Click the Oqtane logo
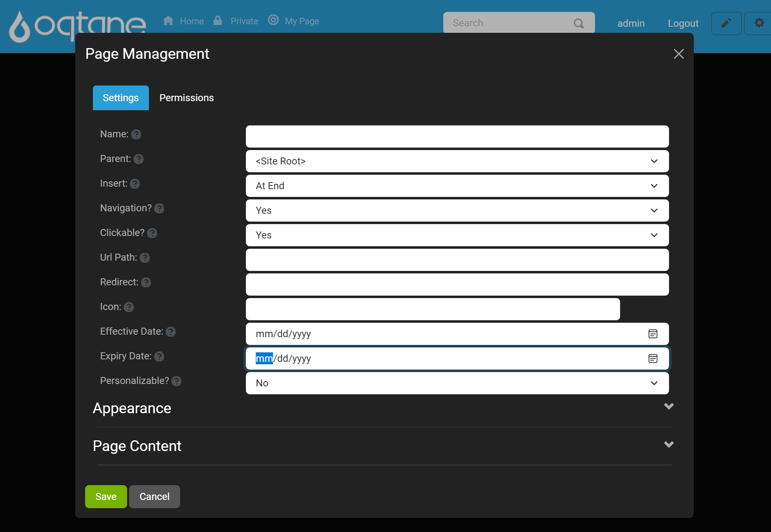Viewport: 771px width, 532px height. pyautogui.click(x=77, y=26)
